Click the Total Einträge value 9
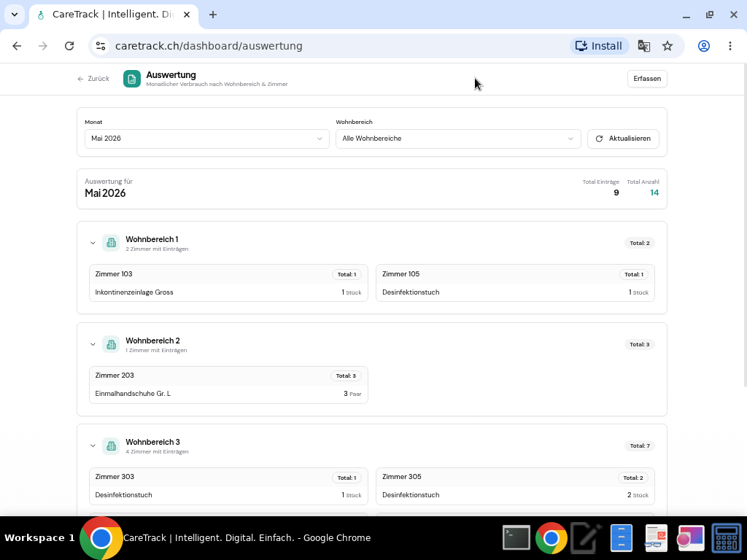The width and height of the screenshot is (747, 560). point(616,192)
